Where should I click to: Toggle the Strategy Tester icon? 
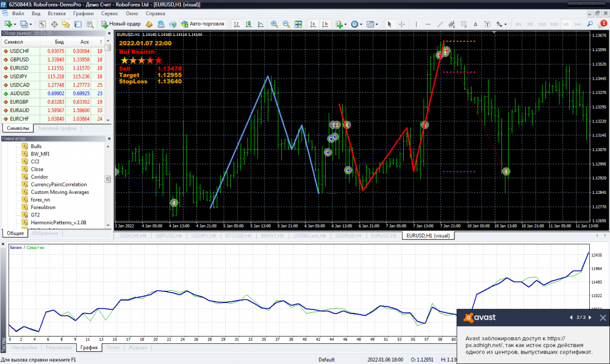pyautogui.click(x=90, y=24)
